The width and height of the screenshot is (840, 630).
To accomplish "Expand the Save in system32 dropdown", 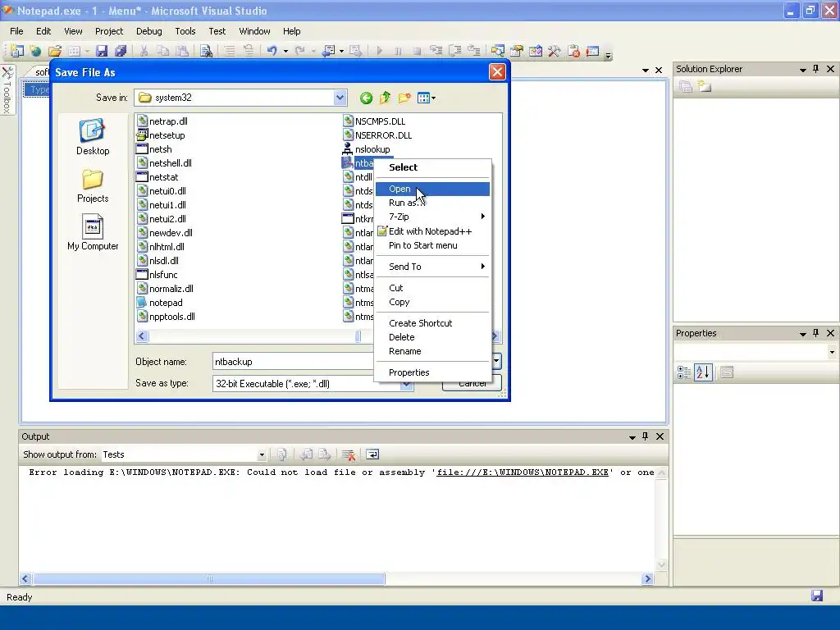I will [340, 98].
